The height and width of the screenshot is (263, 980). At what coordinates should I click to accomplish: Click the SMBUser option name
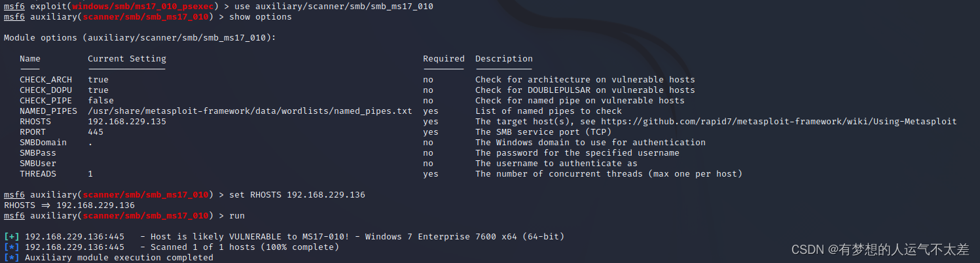pos(38,164)
